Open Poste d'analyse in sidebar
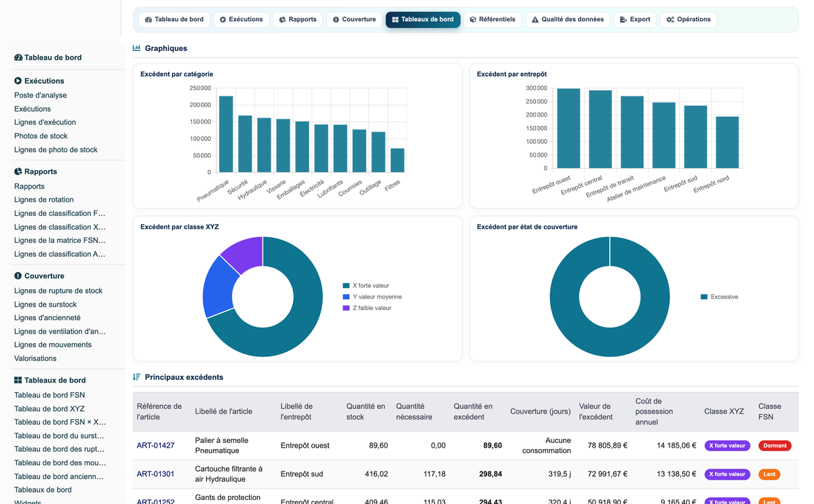Viewport: 814px width, 504px height. click(x=41, y=96)
